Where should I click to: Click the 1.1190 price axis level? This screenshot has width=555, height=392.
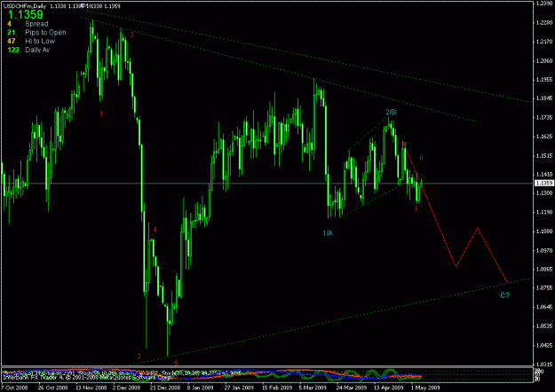click(543, 212)
